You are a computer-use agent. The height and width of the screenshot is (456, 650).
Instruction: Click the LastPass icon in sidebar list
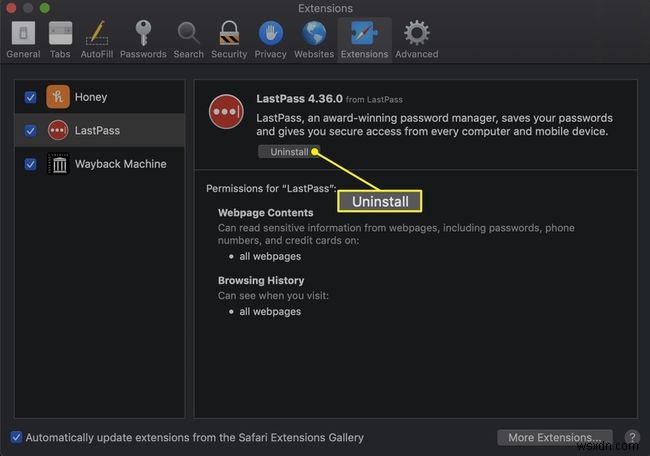[58, 130]
